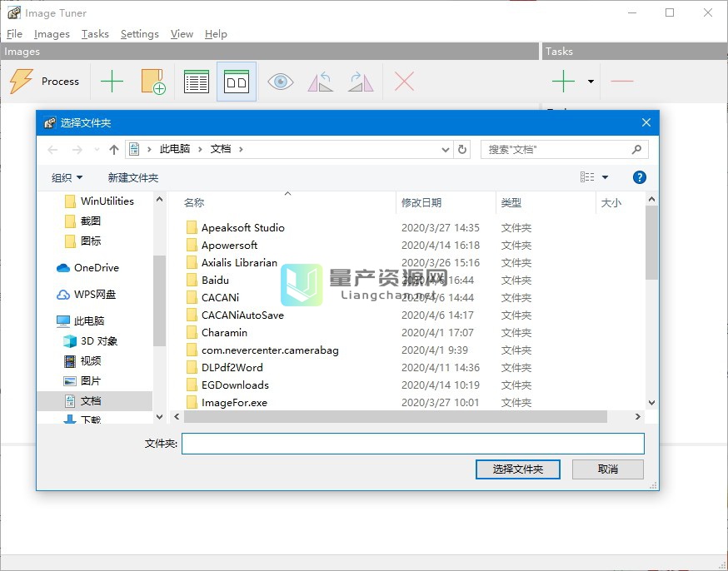This screenshot has width=728, height=571.
Task: Click the 新建文件夹 button
Action: coord(133,177)
